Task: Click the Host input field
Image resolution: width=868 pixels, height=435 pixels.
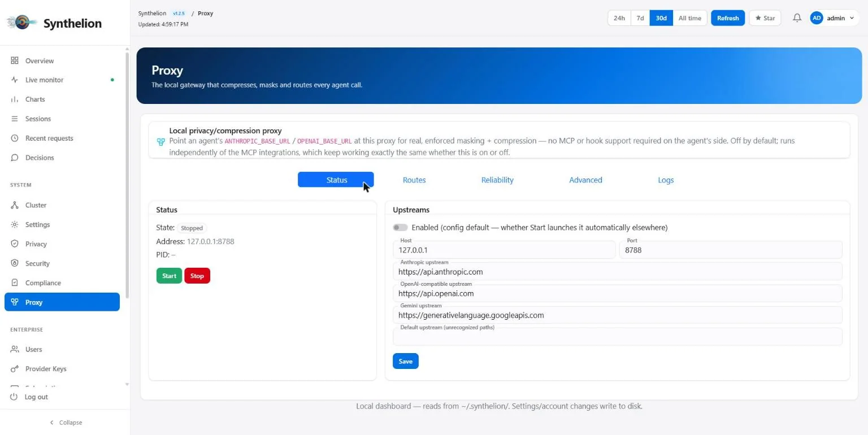Action: pyautogui.click(x=504, y=250)
